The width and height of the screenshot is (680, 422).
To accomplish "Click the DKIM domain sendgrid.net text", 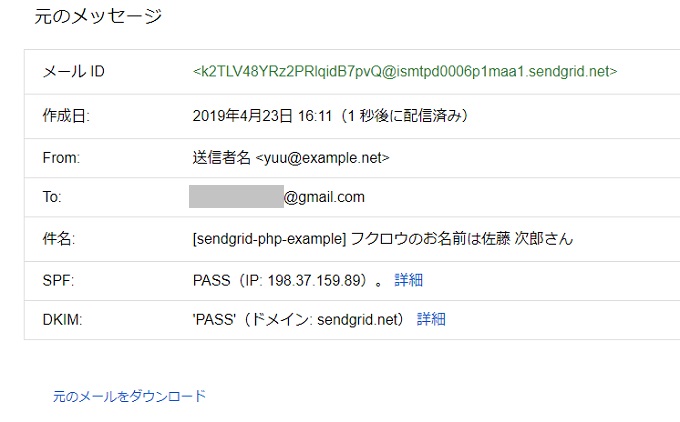I will [357, 320].
